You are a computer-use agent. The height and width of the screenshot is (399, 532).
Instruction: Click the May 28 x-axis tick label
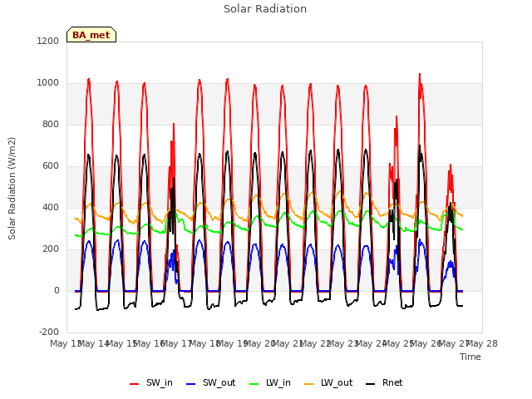(481, 343)
